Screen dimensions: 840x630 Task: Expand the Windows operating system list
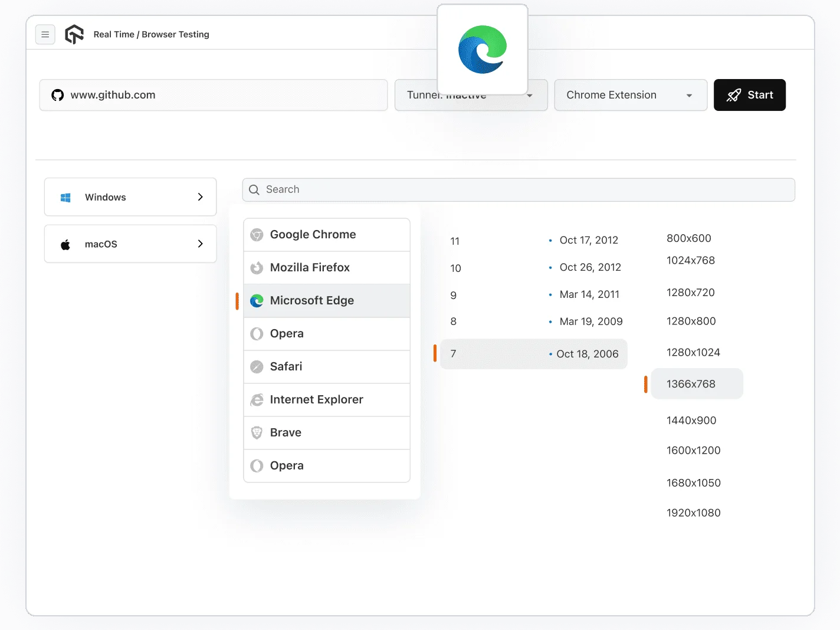pos(130,197)
